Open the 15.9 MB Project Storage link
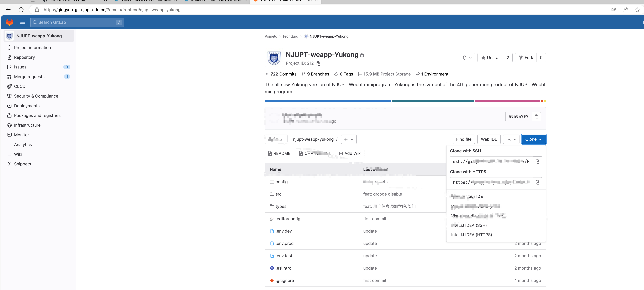Image resolution: width=644 pixels, height=290 pixels. (384, 74)
